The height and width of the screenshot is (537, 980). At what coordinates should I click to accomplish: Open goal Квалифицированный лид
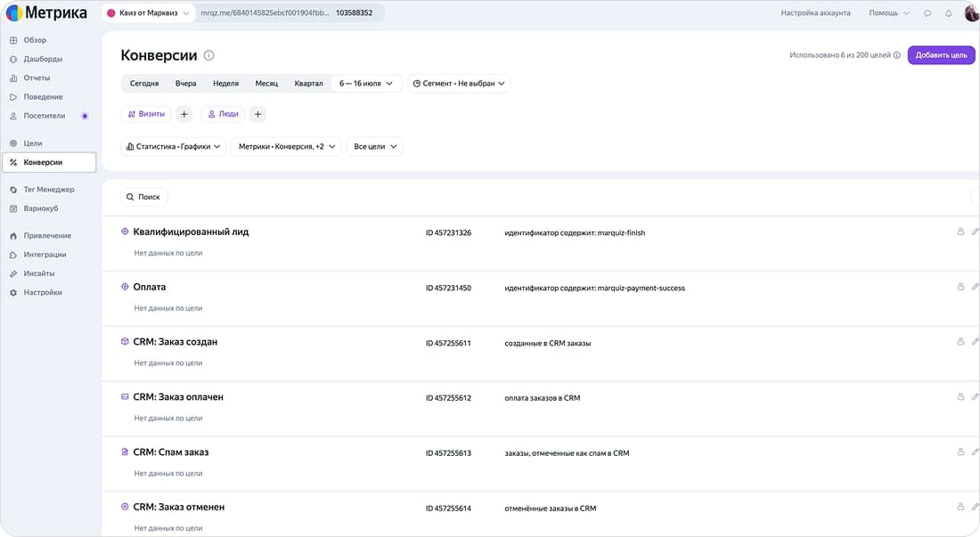tap(191, 232)
